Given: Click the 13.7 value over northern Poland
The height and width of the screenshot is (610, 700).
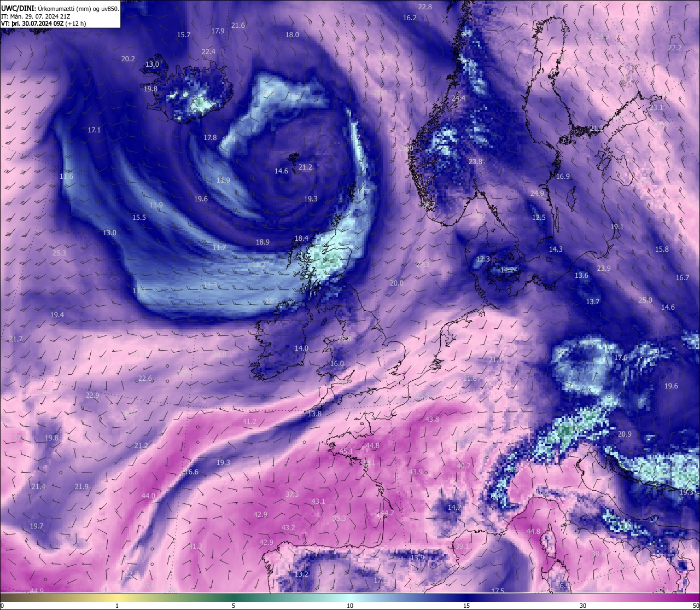Looking at the screenshot, I should coord(593,302).
